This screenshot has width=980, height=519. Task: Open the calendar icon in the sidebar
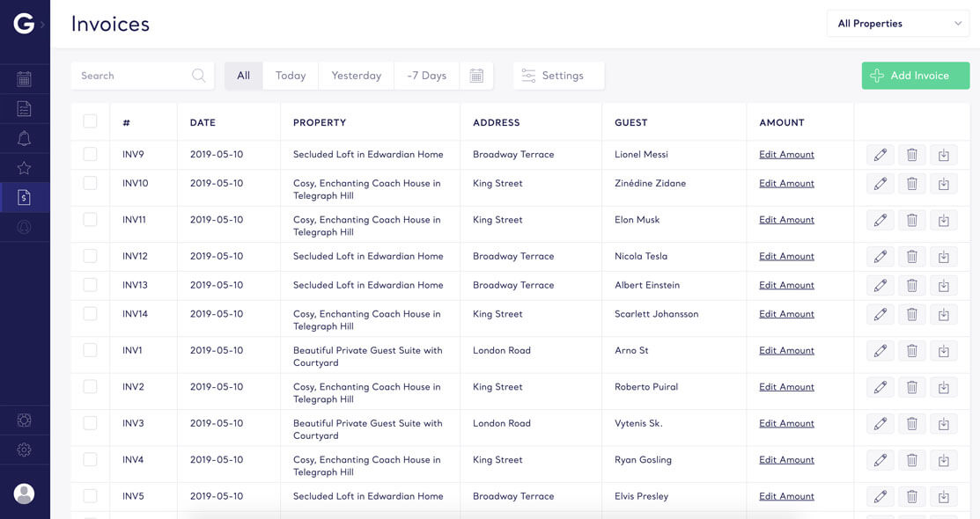[x=24, y=79]
